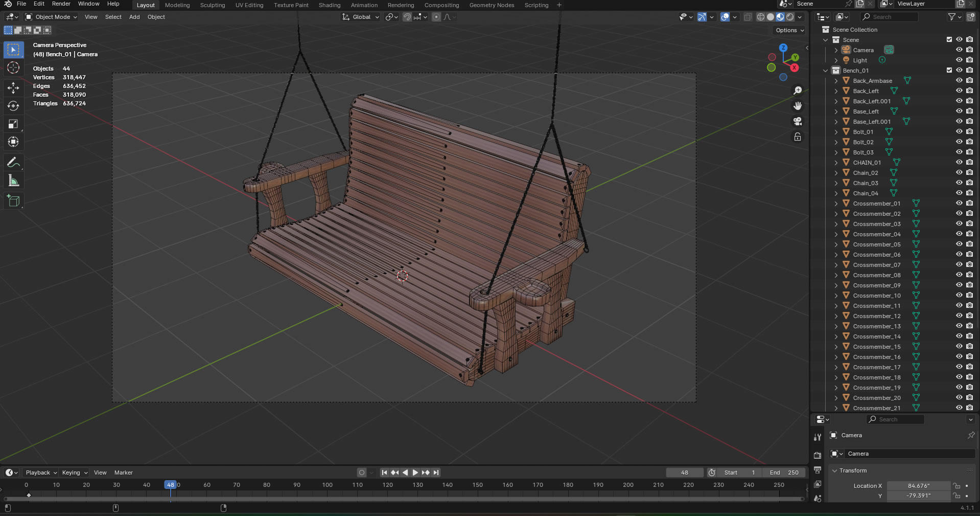
Task: Disable rendering of Light object
Action: tap(969, 60)
